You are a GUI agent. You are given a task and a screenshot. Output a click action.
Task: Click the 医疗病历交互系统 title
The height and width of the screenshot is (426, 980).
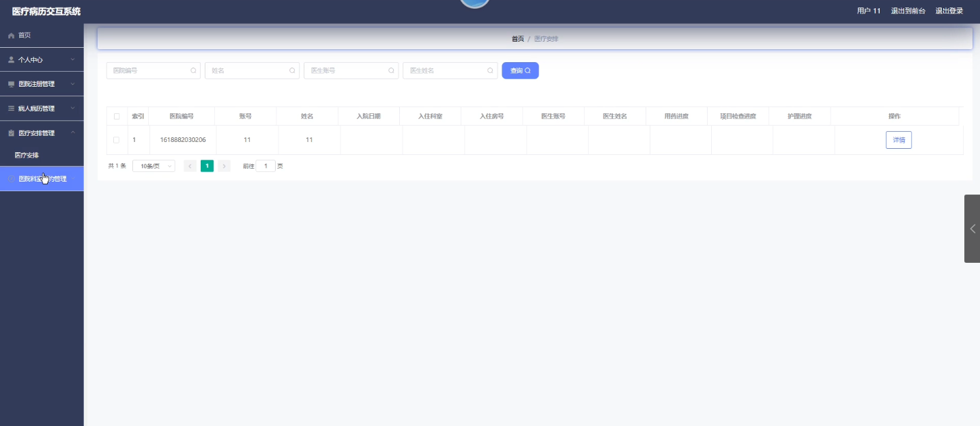pyautogui.click(x=46, y=11)
